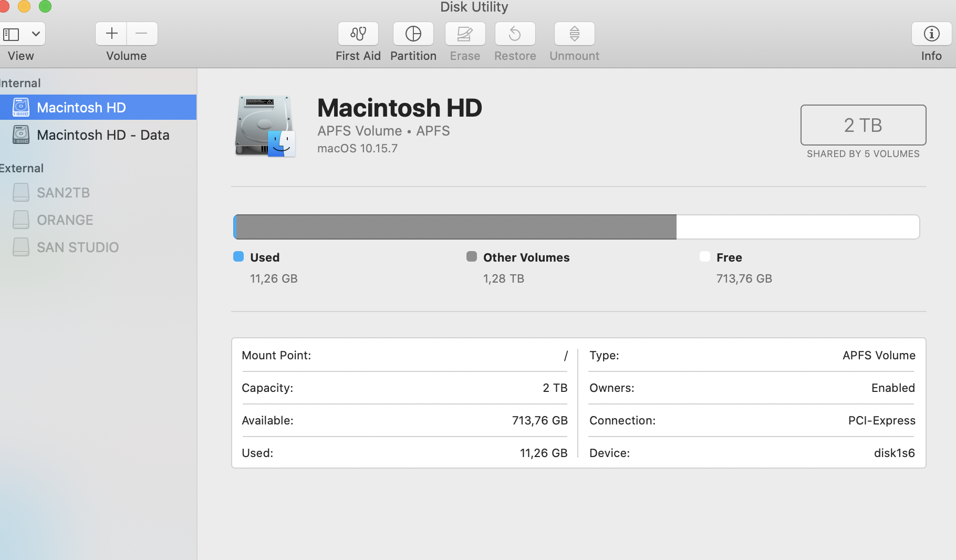The height and width of the screenshot is (560, 956).
Task: Select SAN STUDIO external disk
Action: (98, 247)
